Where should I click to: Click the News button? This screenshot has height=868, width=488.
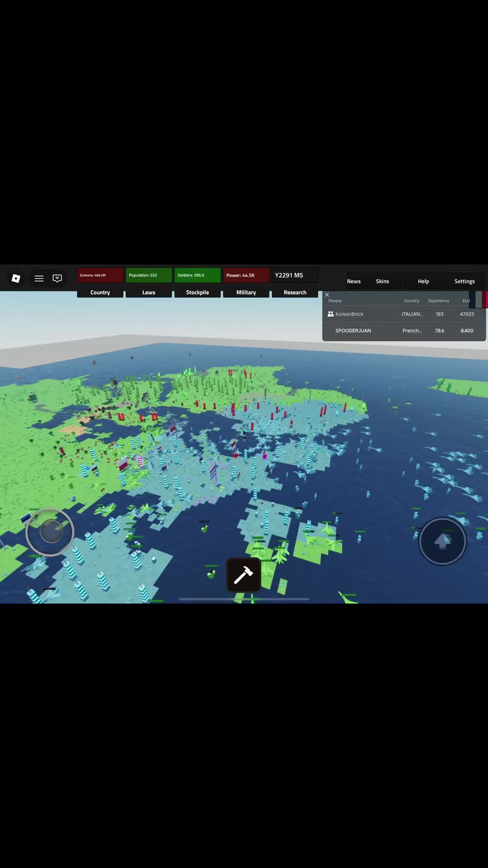[x=354, y=281]
